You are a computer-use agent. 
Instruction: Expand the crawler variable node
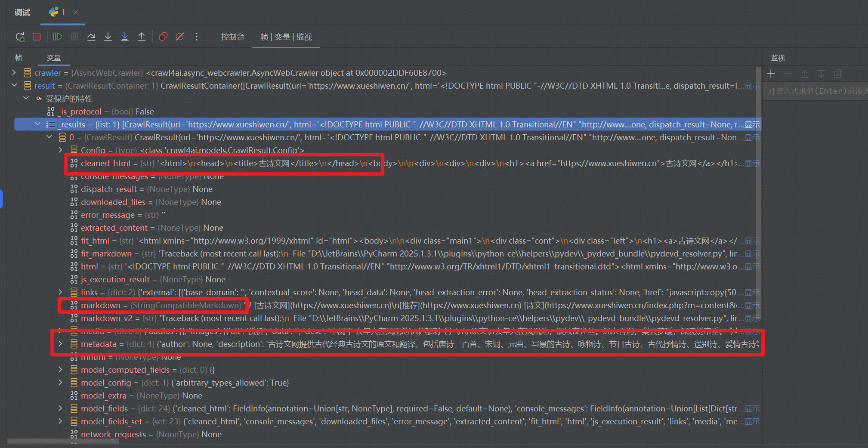[x=14, y=73]
